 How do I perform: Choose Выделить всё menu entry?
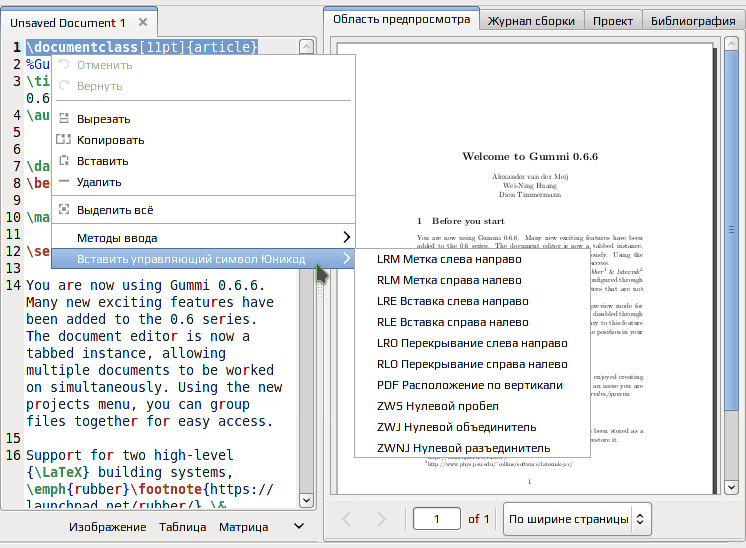coord(203,210)
